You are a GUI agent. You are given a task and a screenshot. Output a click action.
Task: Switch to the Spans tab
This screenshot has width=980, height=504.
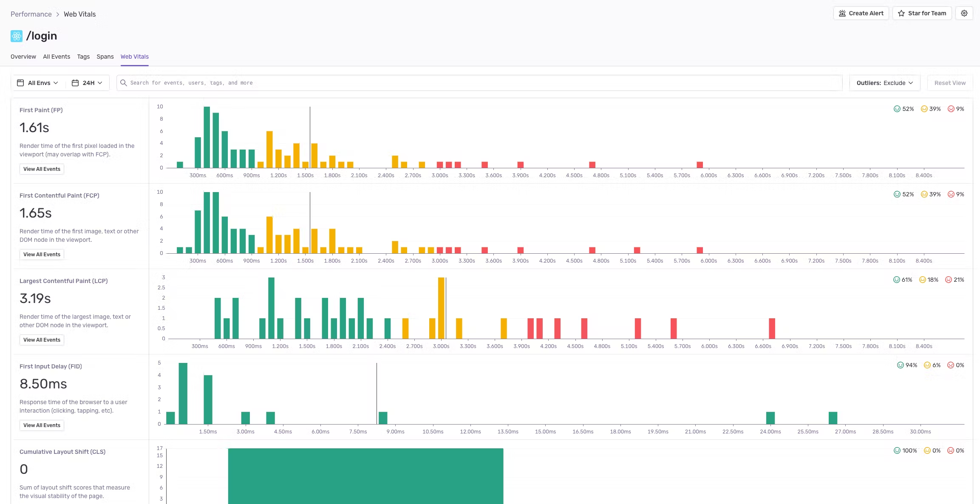(x=105, y=57)
